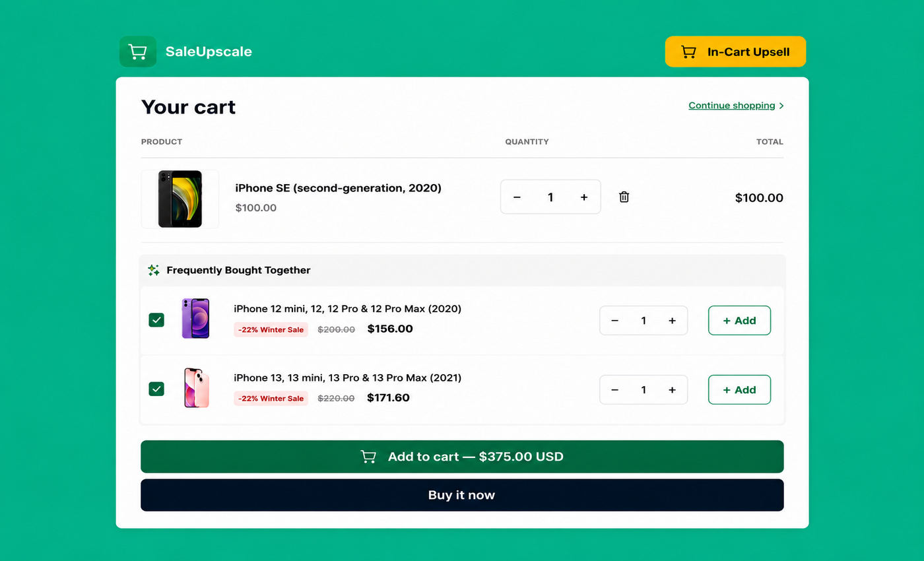Follow the Continue shopping link
The image size is (924, 561).
pyautogui.click(x=736, y=106)
